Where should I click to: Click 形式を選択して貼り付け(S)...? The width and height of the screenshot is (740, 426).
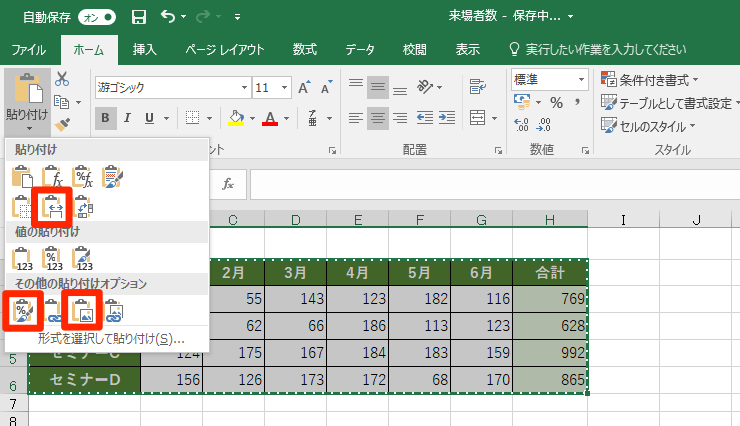point(111,339)
